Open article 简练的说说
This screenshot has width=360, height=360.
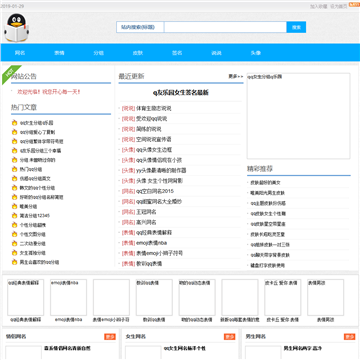(x=149, y=129)
